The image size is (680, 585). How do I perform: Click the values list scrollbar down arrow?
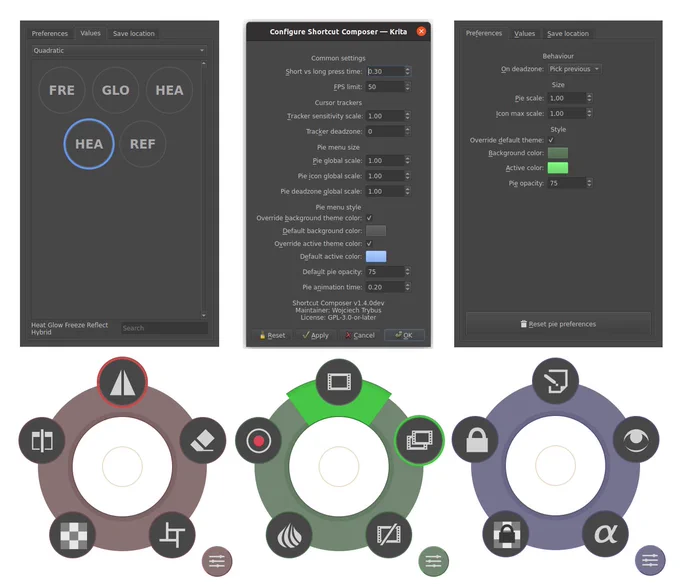coord(203,315)
